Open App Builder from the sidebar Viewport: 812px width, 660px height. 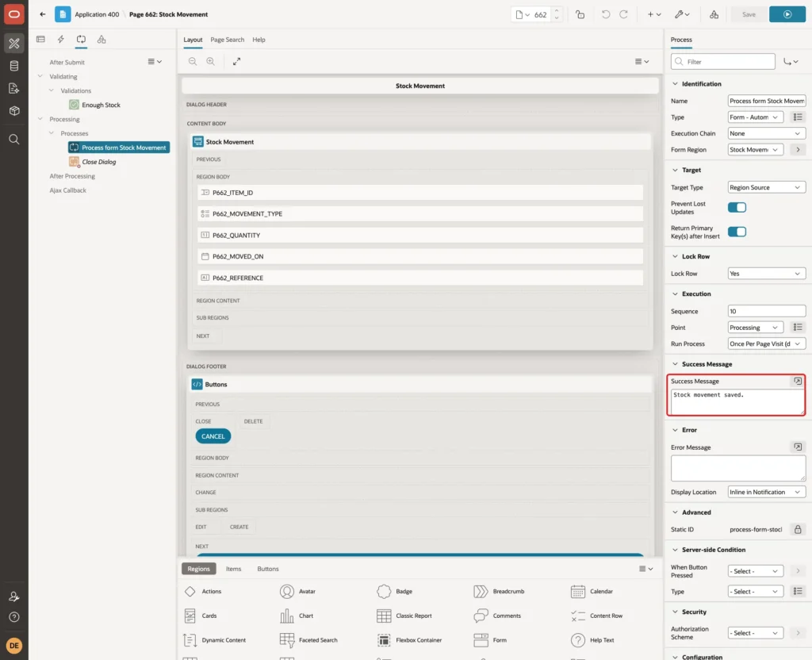14,44
